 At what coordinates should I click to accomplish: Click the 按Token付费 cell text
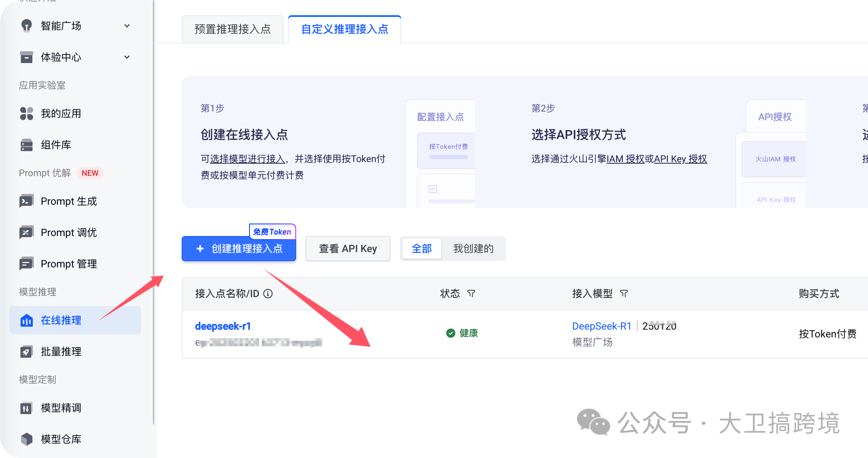(828, 334)
